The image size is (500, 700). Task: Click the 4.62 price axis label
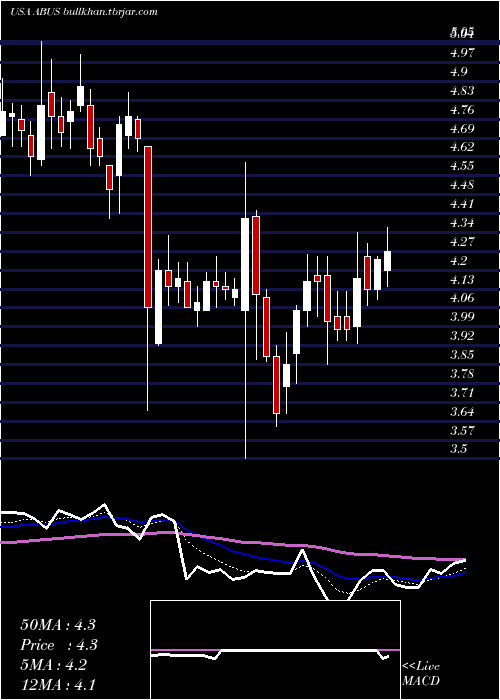(462, 146)
